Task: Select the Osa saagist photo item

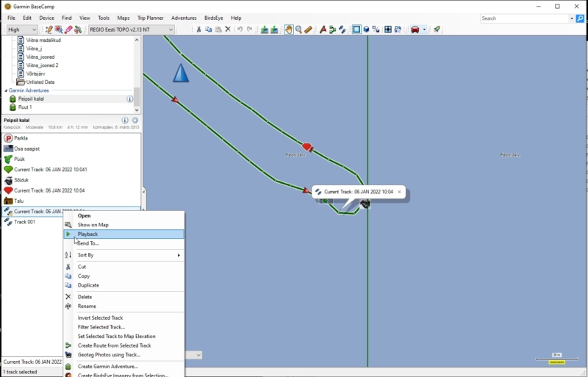Action: (x=71, y=148)
